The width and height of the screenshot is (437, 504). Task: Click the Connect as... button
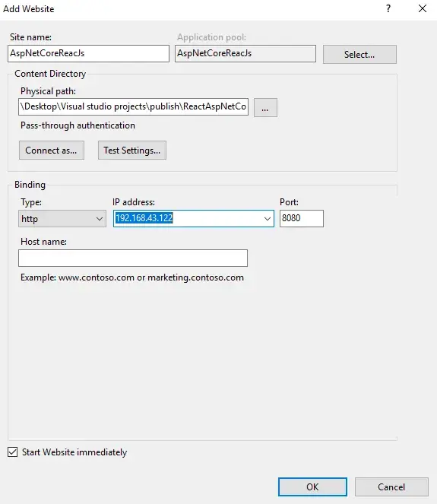click(52, 150)
